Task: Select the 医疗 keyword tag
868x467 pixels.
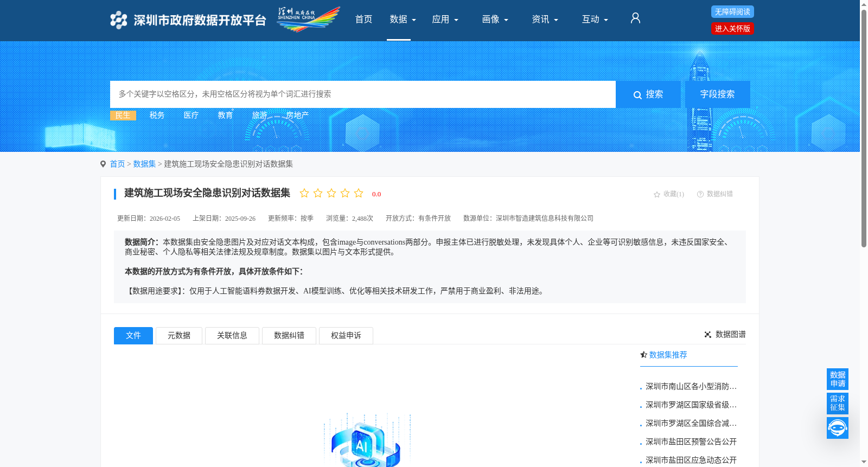Action: [192, 116]
